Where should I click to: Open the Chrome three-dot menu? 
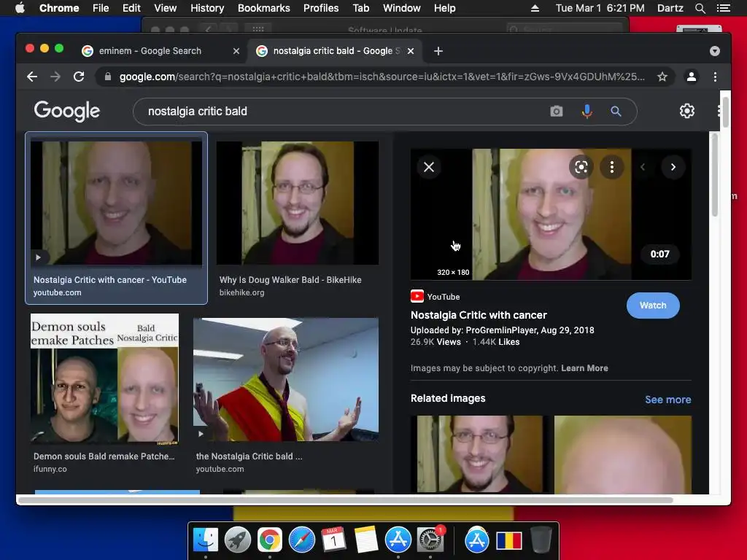click(715, 77)
